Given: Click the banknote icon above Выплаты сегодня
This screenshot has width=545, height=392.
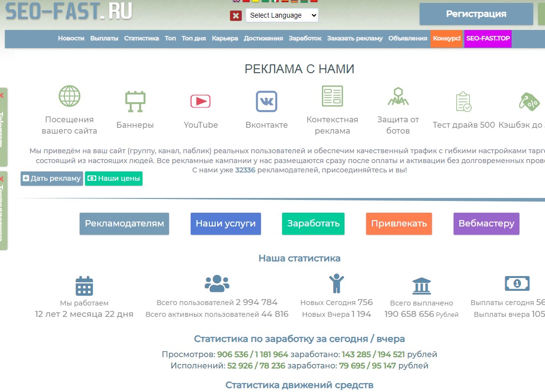Looking at the screenshot, I should (x=517, y=283).
